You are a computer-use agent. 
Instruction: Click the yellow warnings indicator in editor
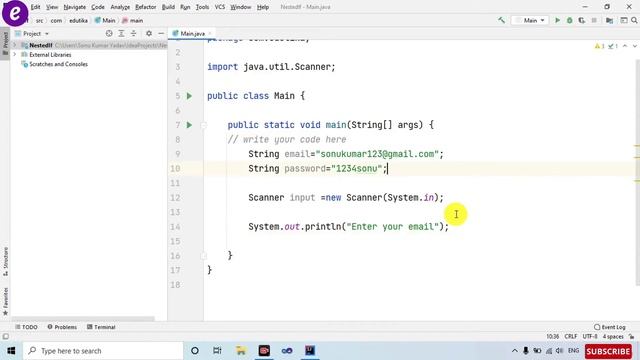click(600, 46)
